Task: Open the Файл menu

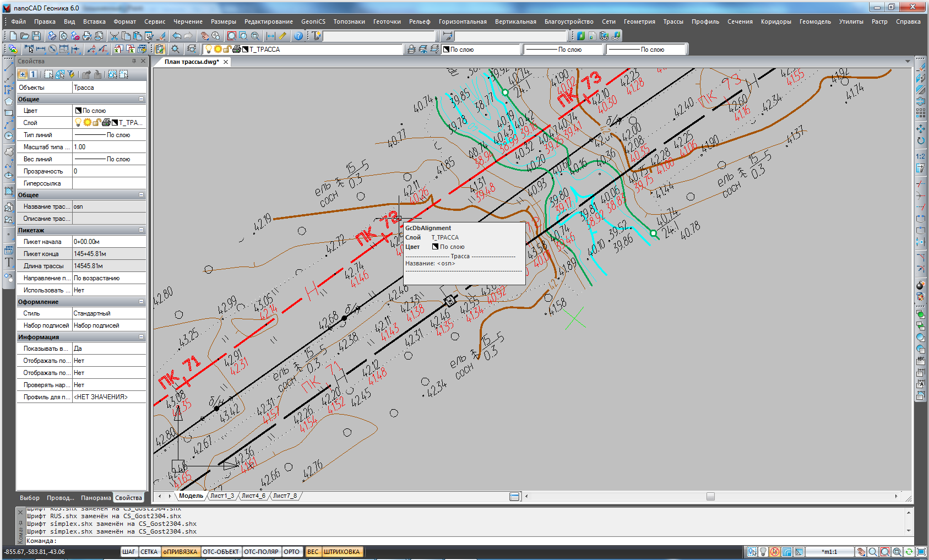Action: click(x=18, y=21)
